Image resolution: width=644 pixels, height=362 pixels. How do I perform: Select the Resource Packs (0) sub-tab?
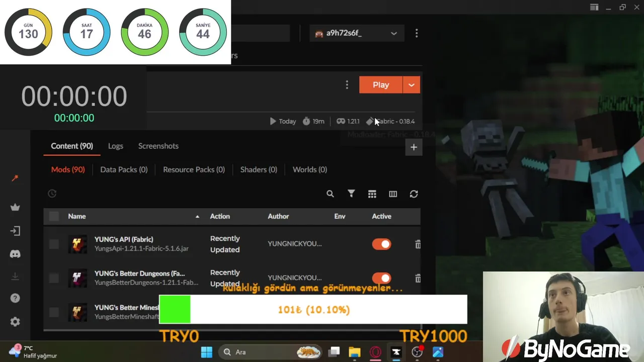194,169
